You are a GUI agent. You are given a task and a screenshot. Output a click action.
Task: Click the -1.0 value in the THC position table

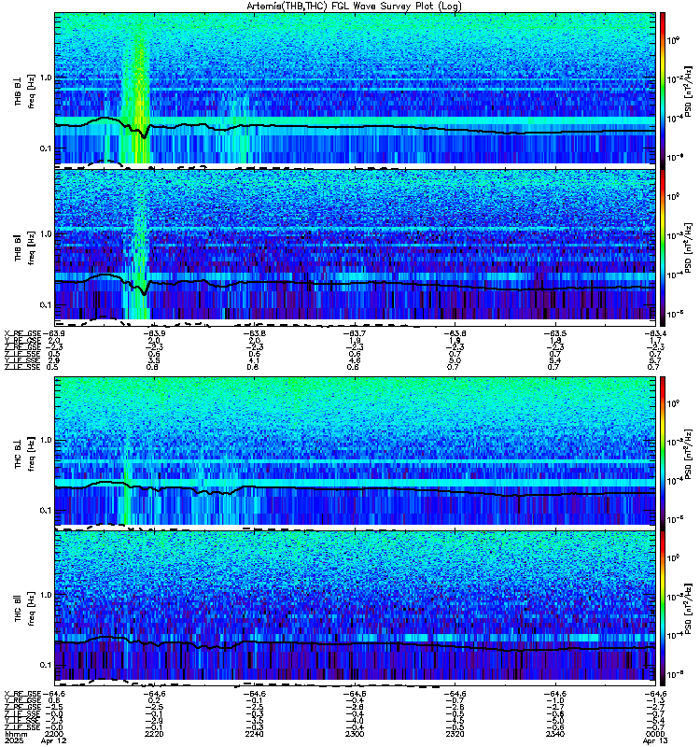[555, 700]
